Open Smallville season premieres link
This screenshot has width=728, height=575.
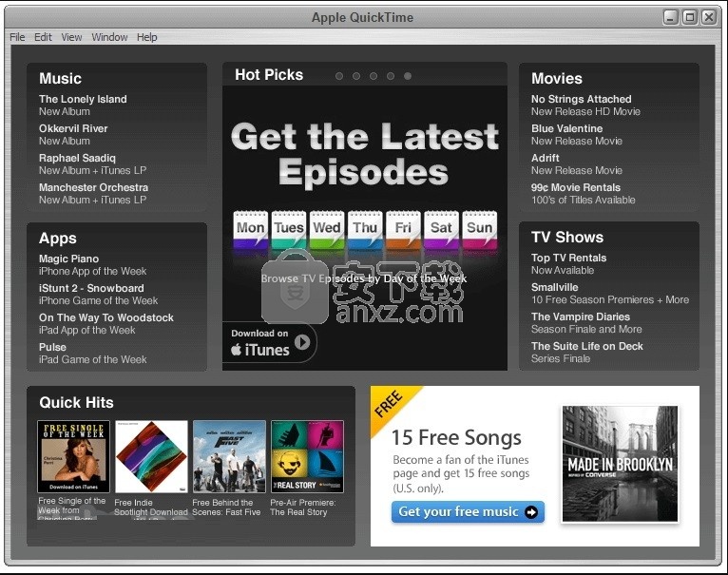610,294
